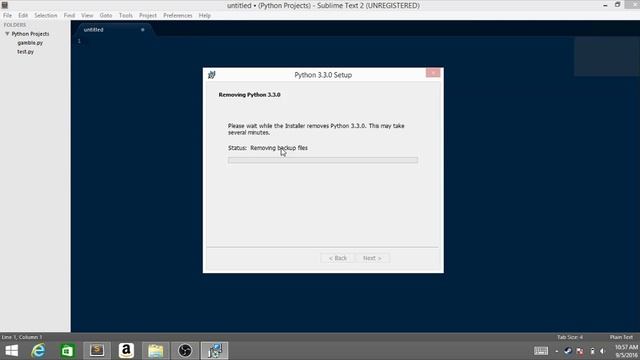The width and height of the screenshot is (640, 360).
Task: Open the Selection menu
Action: 46,16
